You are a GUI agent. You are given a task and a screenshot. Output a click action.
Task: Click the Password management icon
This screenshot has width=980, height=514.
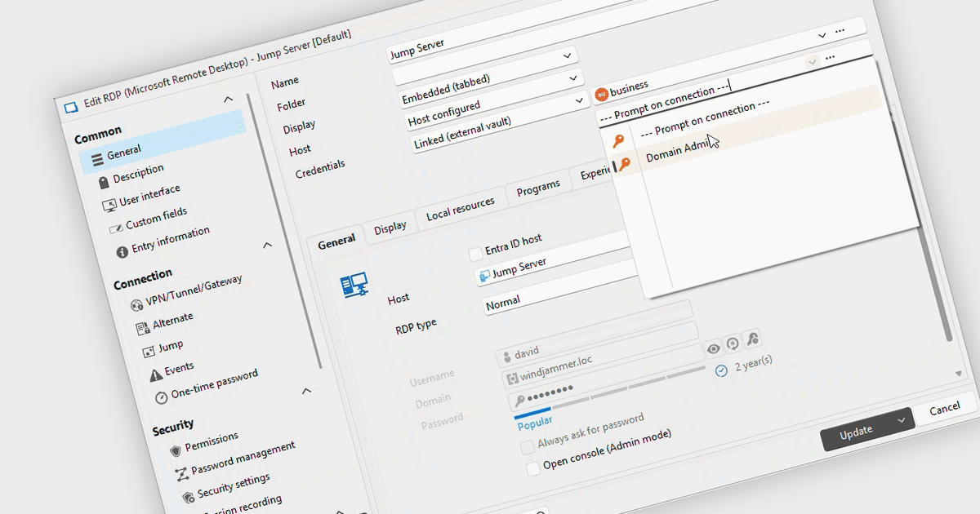(x=181, y=474)
